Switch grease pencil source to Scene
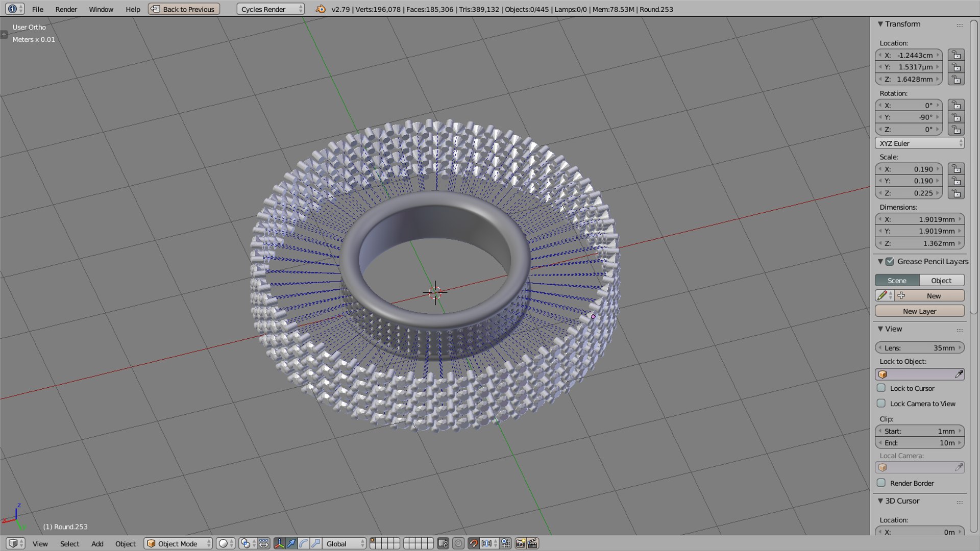 [x=897, y=281]
